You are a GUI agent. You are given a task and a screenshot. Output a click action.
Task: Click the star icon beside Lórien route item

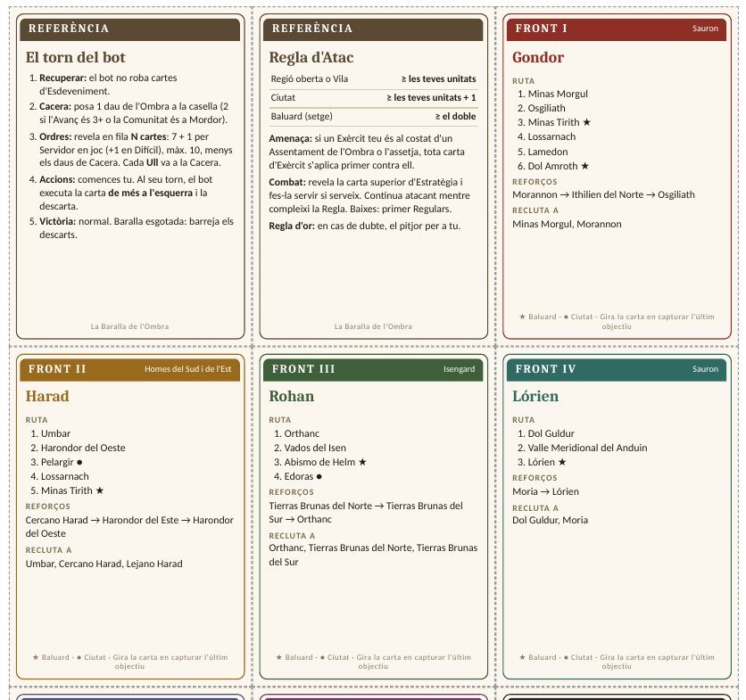(x=562, y=462)
